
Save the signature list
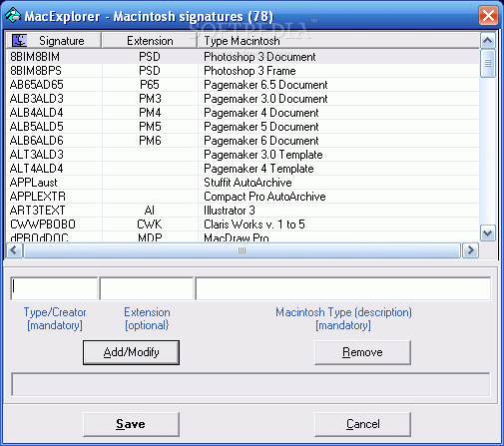click(x=131, y=424)
